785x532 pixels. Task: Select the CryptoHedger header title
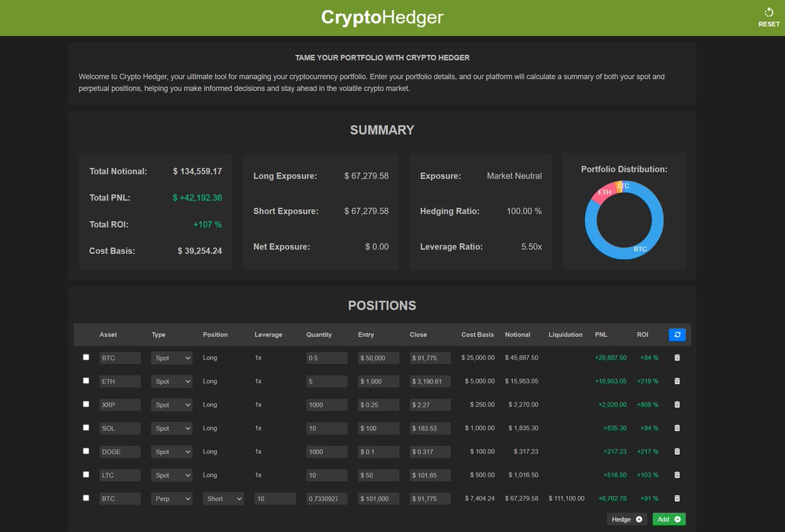[382, 18]
